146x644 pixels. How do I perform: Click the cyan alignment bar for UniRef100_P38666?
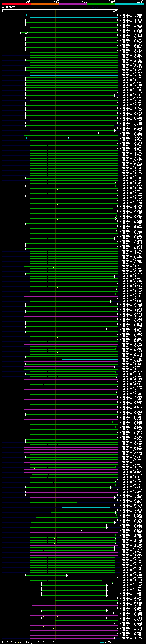point(74,75)
